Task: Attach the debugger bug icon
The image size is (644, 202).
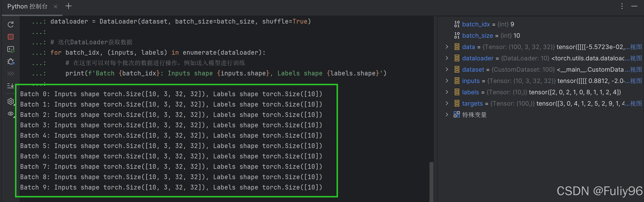Action: (x=10, y=61)
